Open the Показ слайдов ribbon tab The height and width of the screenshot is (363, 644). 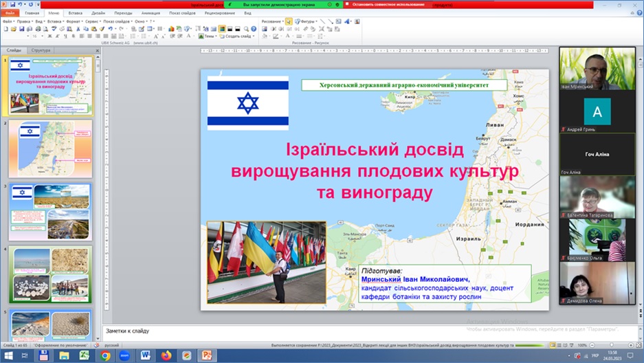click(x=182, y=12)
